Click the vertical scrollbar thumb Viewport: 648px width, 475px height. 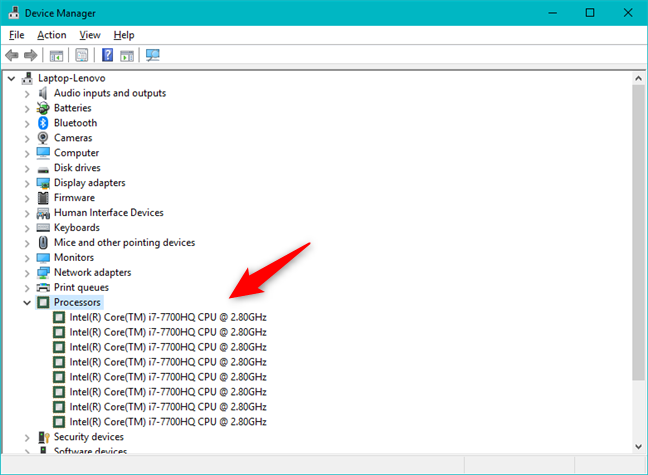click(x=638, y=232)
